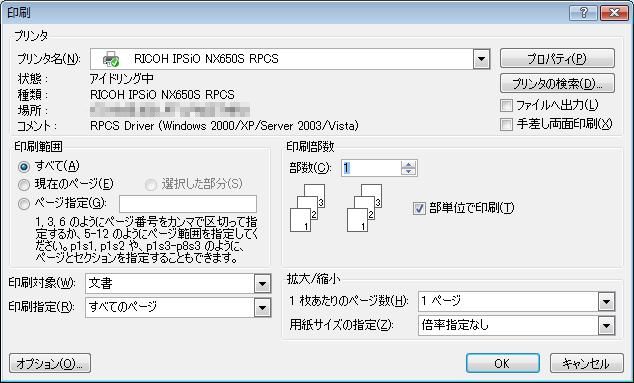This screenshot has width=634, height=383.
Task: Click the 拡大/縮小 group label
Action: tap(313, 278)
